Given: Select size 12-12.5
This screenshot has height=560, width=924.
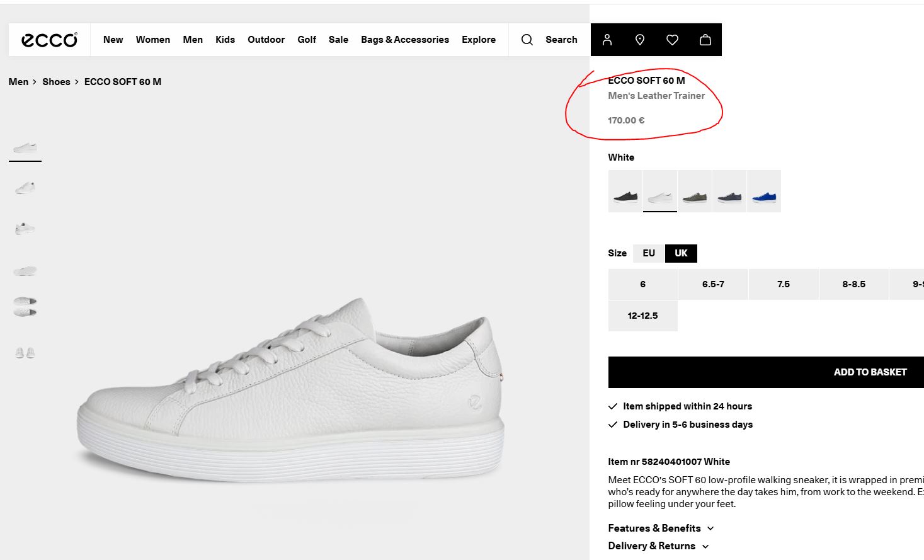Looking at the screenshot, I should 642,316.
